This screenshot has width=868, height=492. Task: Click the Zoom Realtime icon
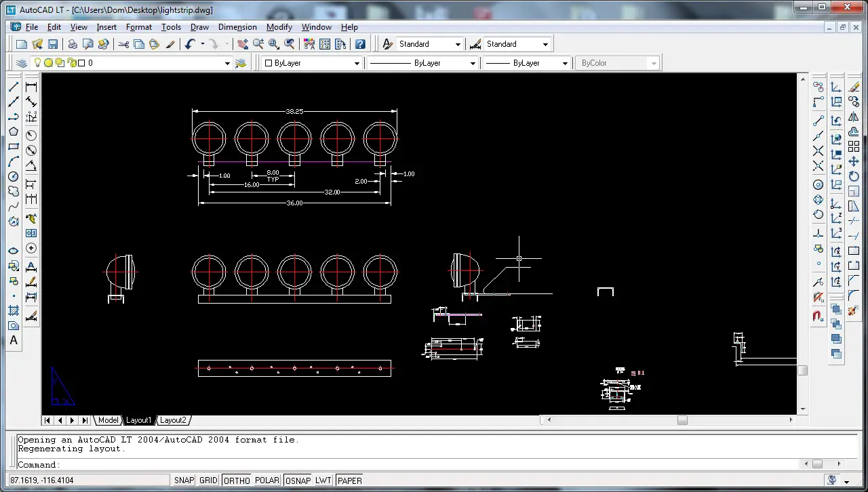[x=258, y=44]
